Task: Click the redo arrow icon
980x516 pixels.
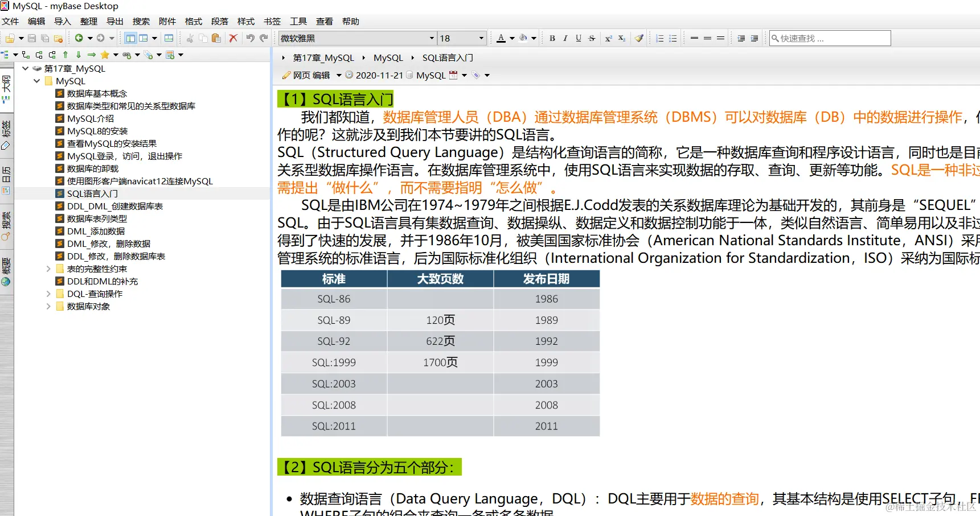Action: pyautogui.click(x=264, y=38)
